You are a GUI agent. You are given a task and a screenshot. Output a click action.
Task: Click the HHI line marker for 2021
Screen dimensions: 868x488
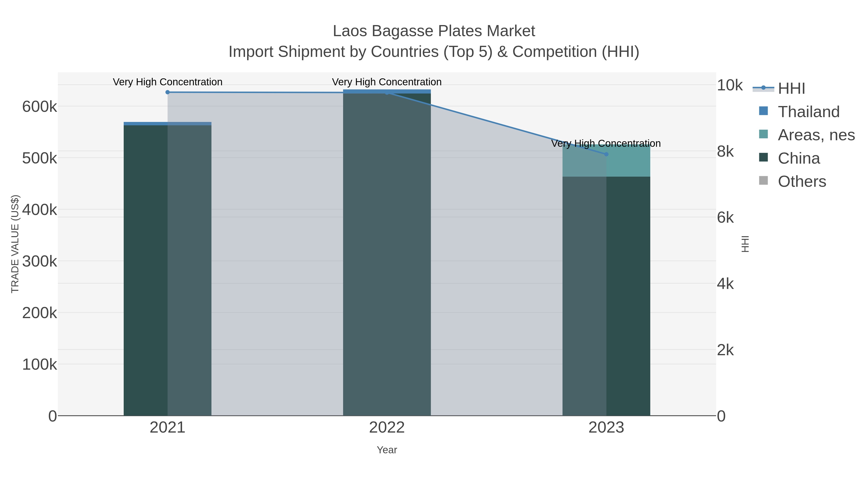pyautogui.click(x=168, y=92)
